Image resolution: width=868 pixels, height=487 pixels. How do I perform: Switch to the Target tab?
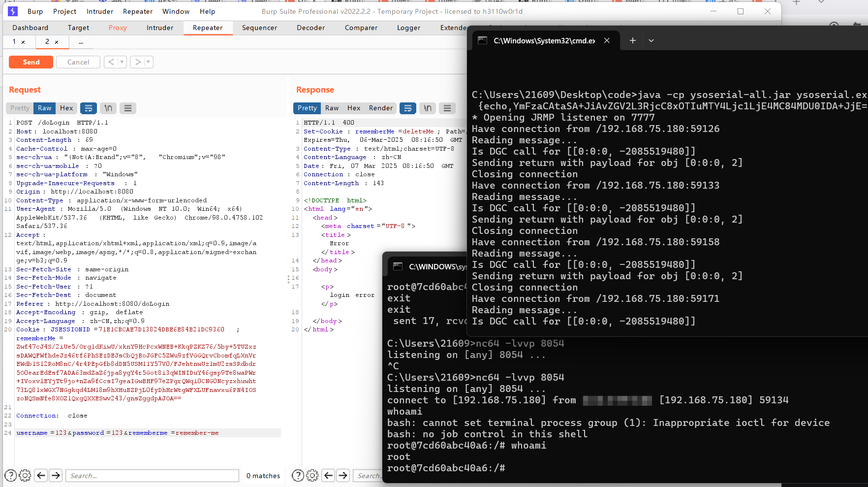click(79, 28)
